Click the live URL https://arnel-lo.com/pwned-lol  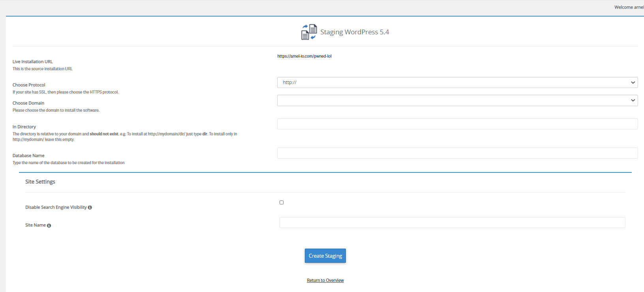click(304, 56)
